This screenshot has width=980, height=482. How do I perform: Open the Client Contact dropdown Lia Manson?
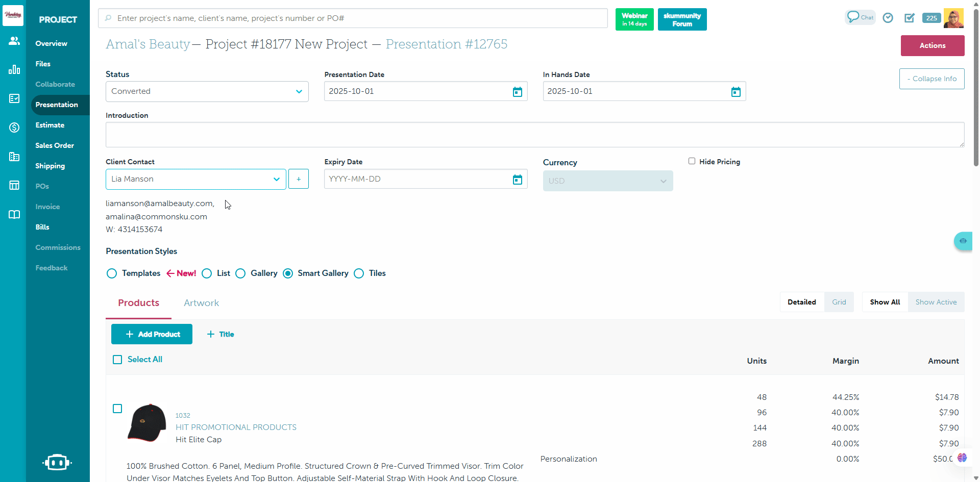[x=195, y=180]
